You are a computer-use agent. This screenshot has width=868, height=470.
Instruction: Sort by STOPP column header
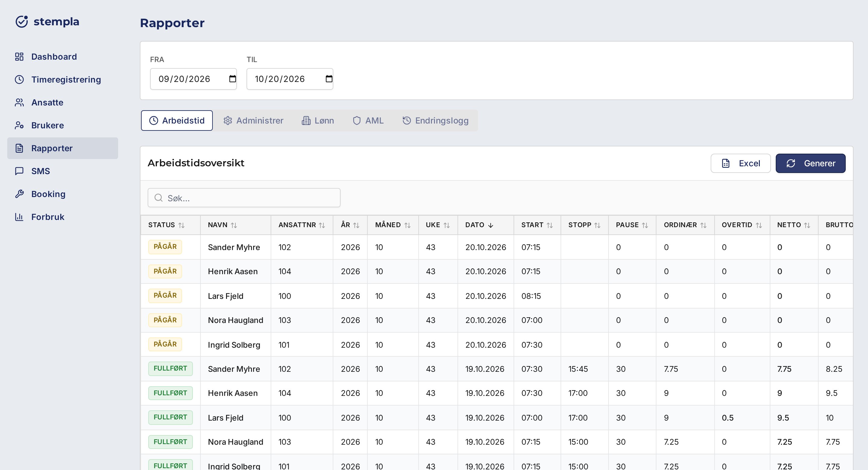584,225
